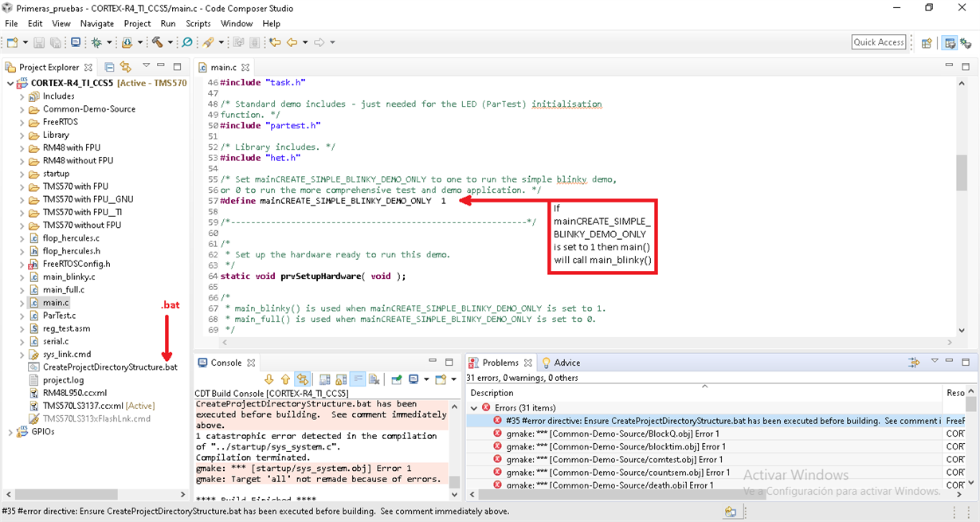Viewport: 980px width, 522px height.
Task: Open the Problems View Menu triangle
Action: click(x=935, y=361)
